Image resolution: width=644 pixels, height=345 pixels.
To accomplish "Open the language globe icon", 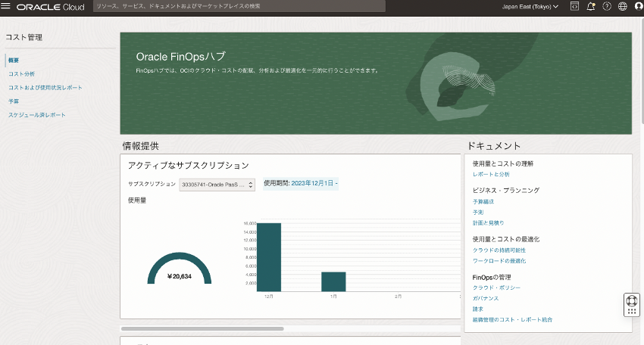I will [x=623, y=6].
